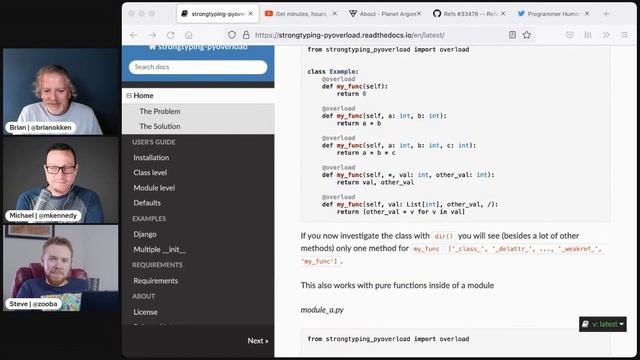The height and width of the screenshot is (360, 640).
Task: Open the Module level guide page
Action: (x=154, y=188)
